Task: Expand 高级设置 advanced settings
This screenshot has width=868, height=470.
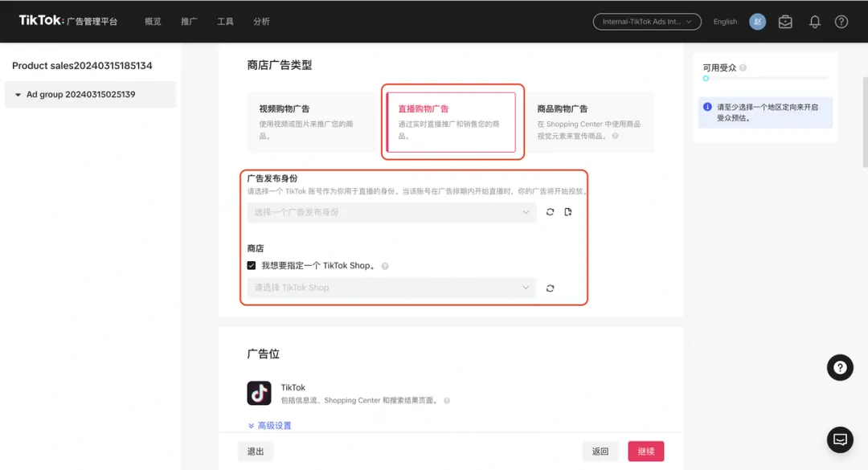Action: (x=269, y=425)
